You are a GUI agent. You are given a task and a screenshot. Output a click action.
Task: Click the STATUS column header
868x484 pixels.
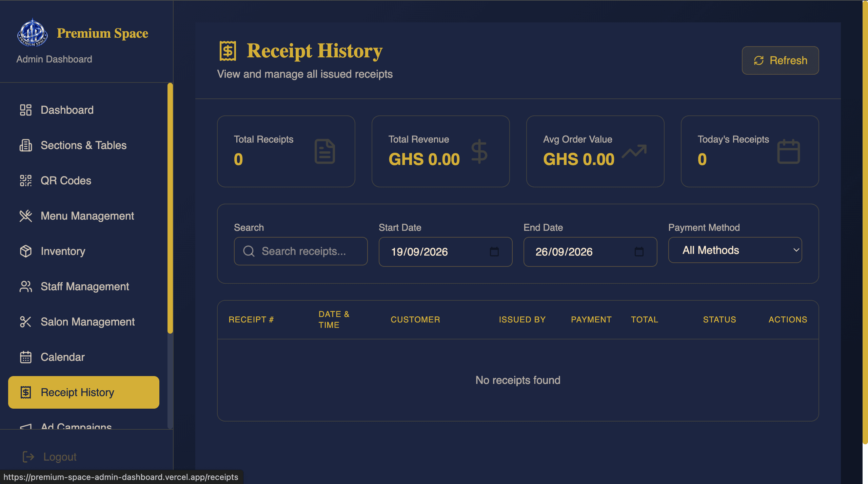coord(719,319)
